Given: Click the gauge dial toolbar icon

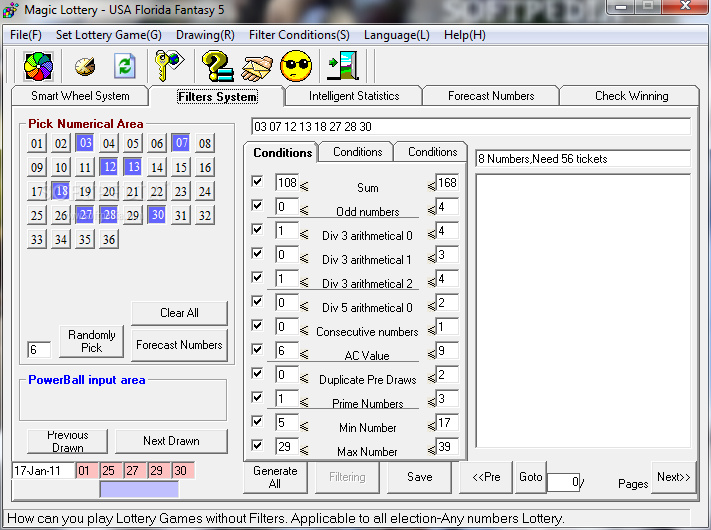Looking at the screenshot, I should [85, 67].
